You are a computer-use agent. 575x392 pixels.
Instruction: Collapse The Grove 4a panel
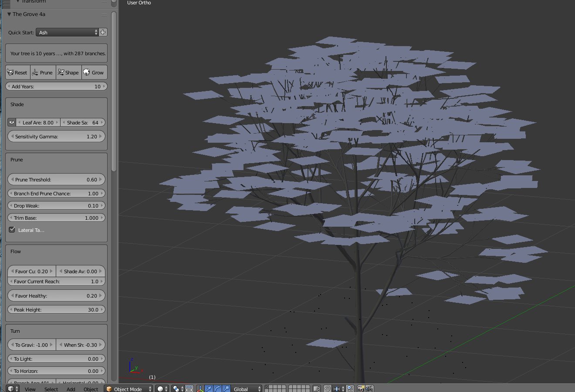[9, 14]
